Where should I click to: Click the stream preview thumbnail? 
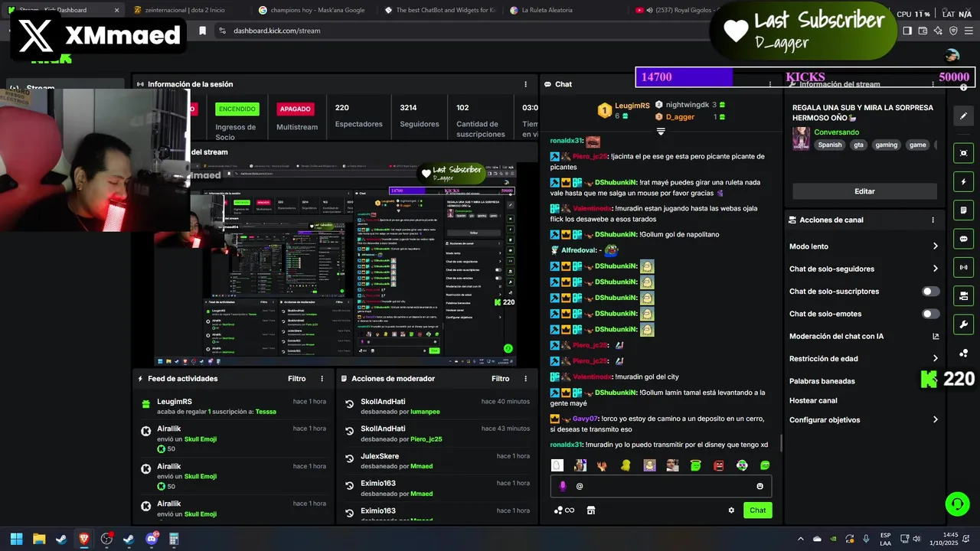click(x=335, y=264)
